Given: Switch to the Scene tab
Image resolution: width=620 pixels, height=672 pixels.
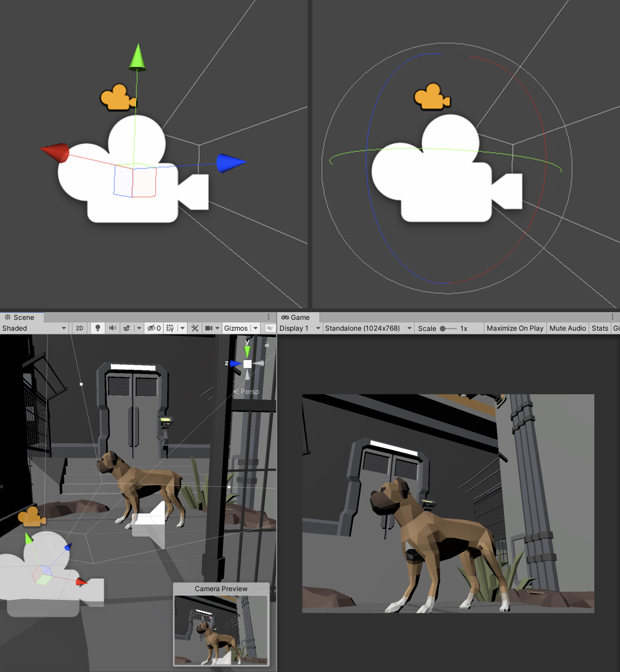Looking at the screenshot, I should [22, 317].
